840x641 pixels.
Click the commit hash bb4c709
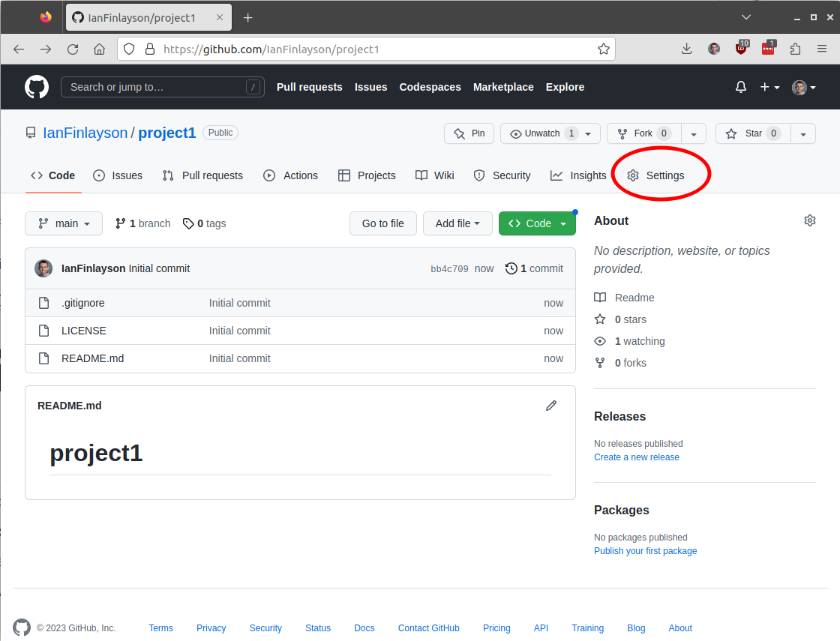click(449, 269)
